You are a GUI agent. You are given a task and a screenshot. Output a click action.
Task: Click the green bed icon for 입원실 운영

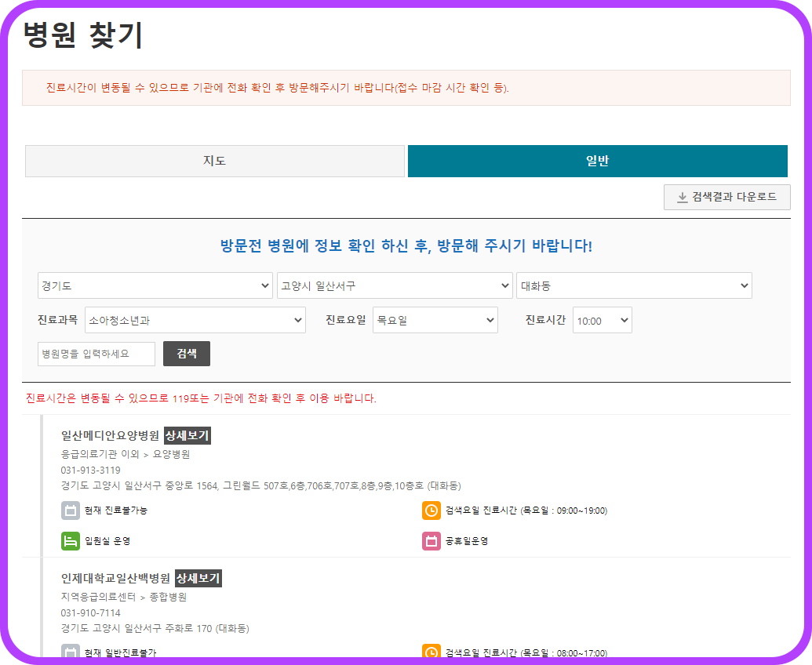tap(71, 541)
